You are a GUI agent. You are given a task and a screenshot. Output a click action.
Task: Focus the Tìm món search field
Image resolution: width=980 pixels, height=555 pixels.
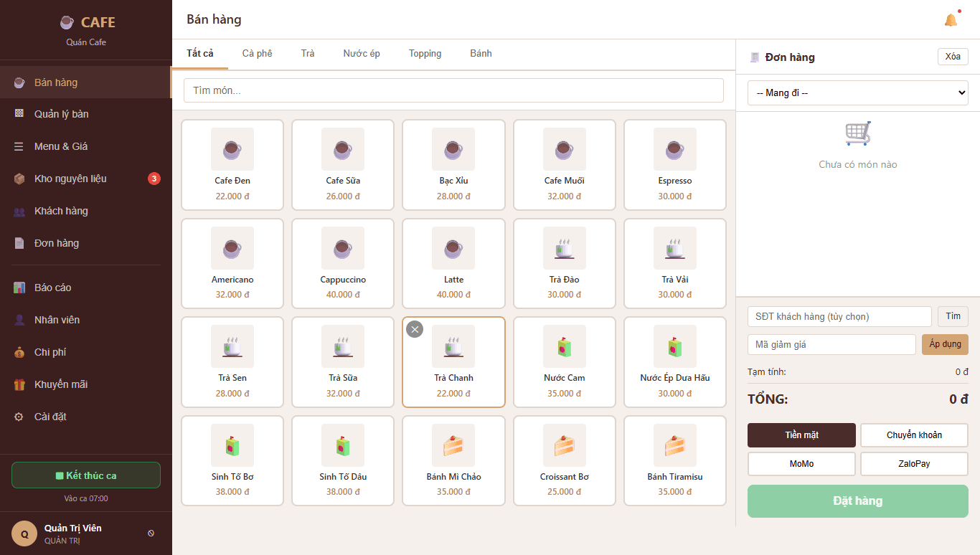click(x=453, y=90)
